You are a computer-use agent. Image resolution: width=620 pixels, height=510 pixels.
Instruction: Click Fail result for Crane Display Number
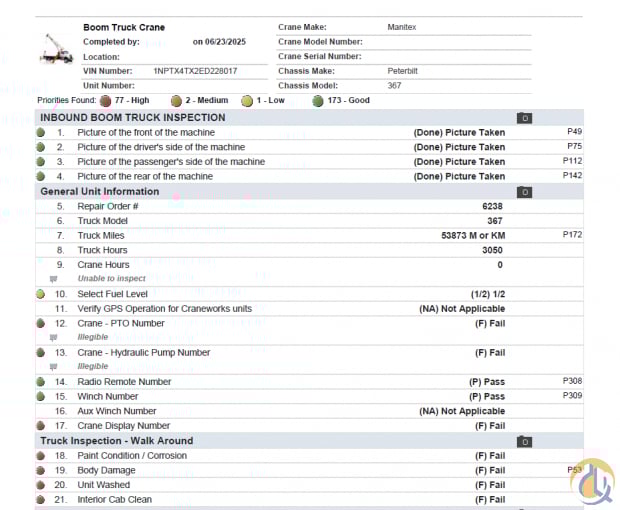[490, 426]
